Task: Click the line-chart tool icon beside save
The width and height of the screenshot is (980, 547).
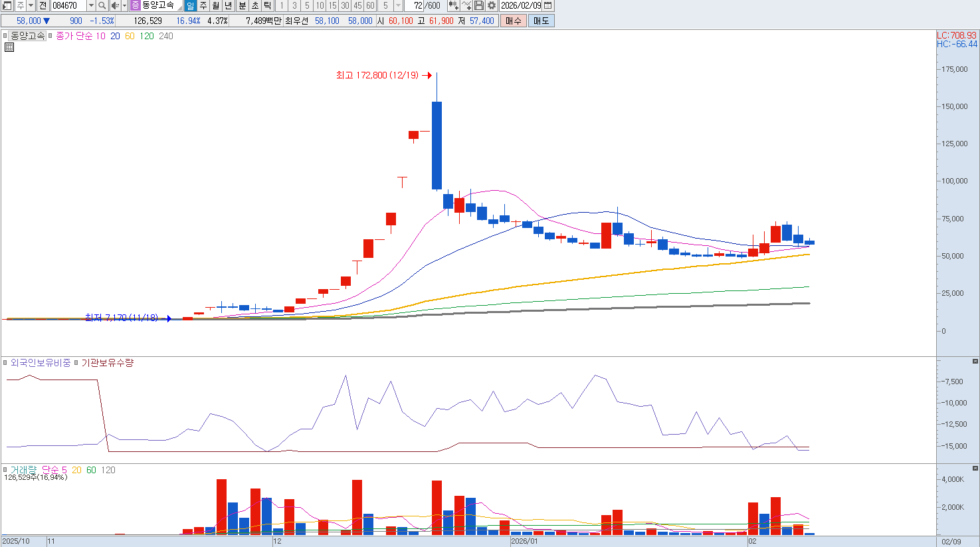Action: (x=466, y=5)
